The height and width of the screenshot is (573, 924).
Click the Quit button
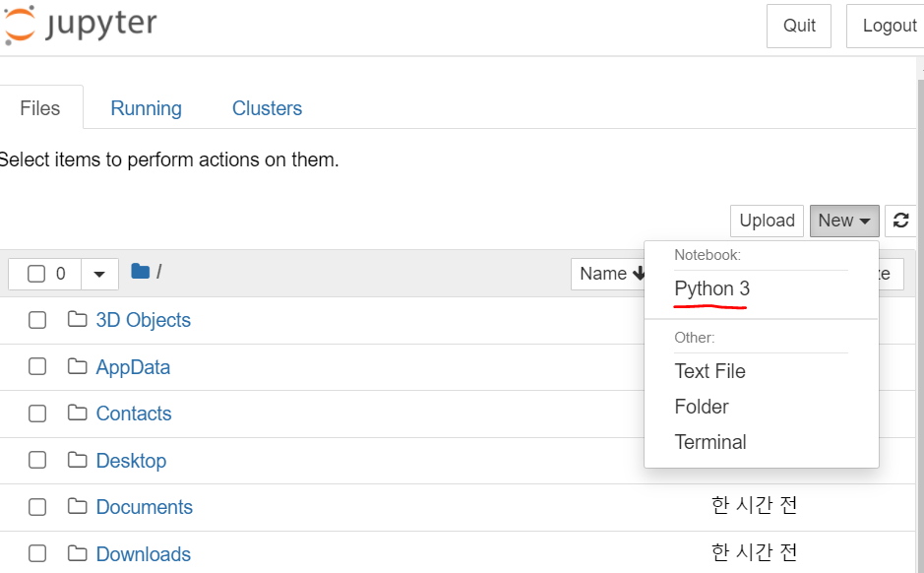pos(799,26)
